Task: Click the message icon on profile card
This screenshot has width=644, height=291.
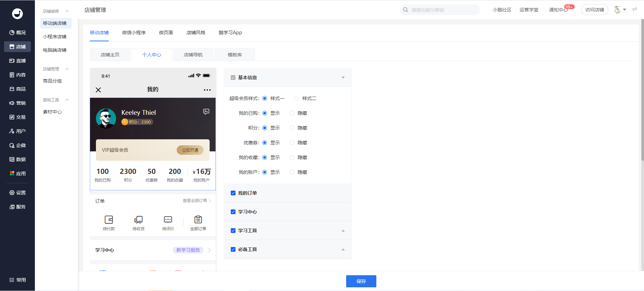Action: [206, 111]
